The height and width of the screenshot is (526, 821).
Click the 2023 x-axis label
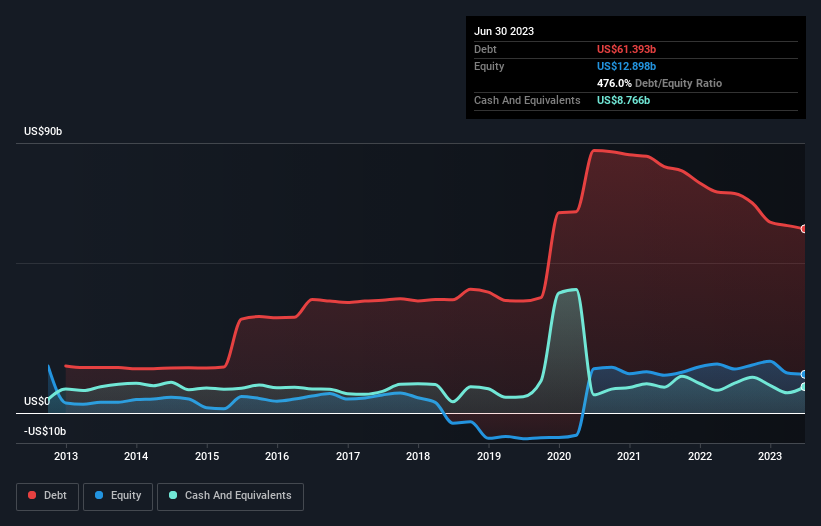click(x=770, y=456)
